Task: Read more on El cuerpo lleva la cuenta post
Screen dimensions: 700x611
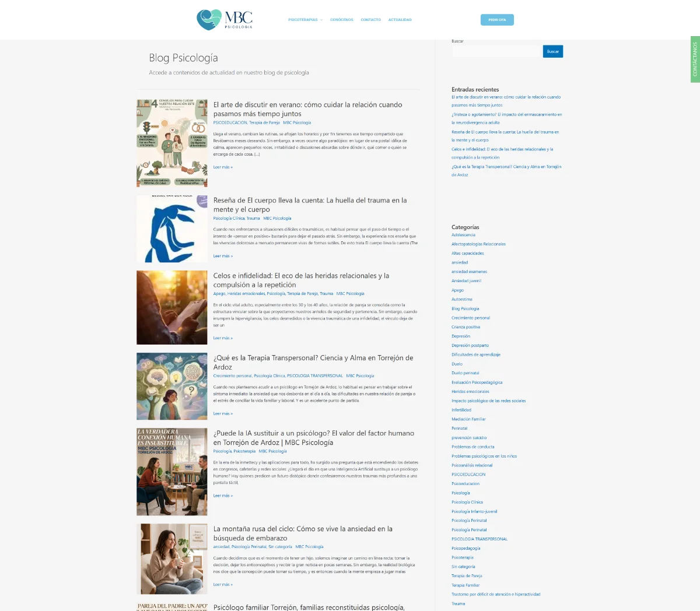Action: (x=223, y=256)
